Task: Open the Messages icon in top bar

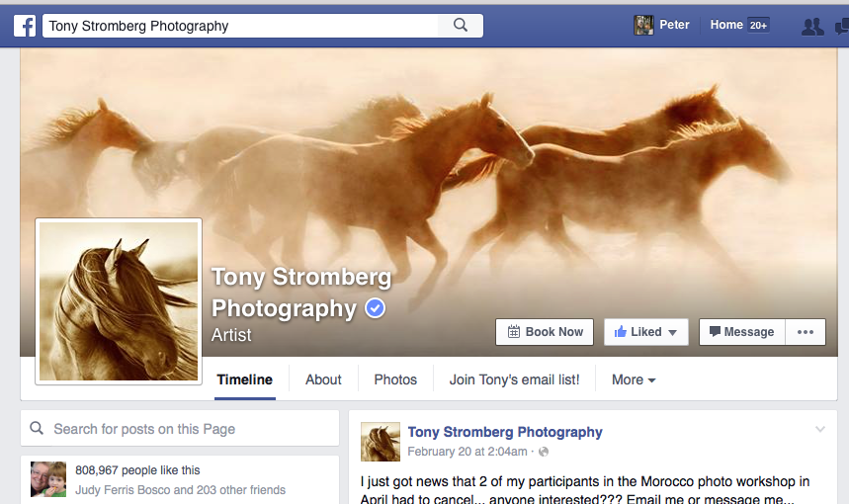Action: [842, 26]
